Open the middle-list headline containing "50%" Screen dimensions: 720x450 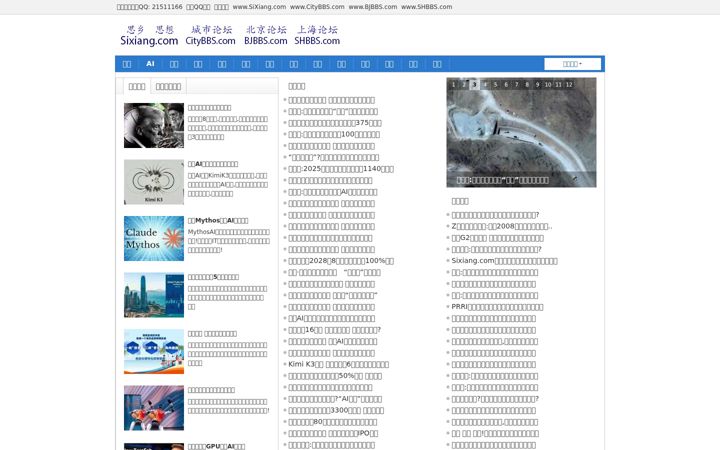[335, 376]
